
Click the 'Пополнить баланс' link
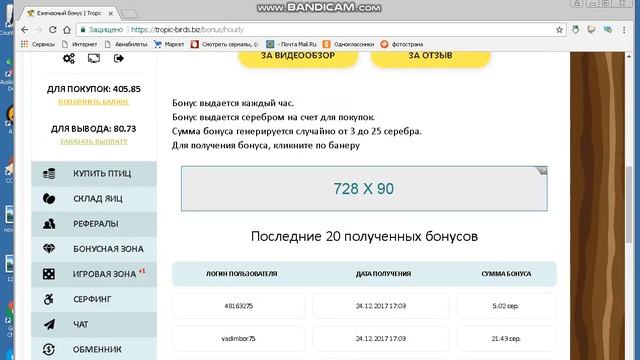94,102
